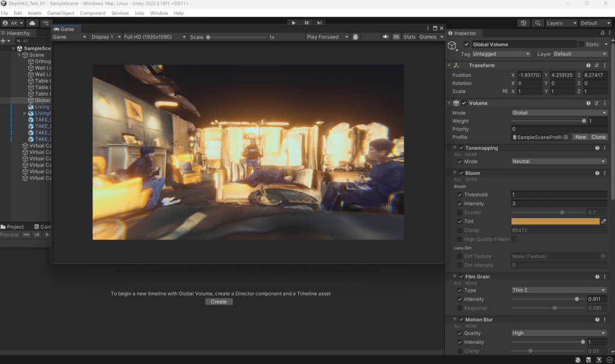
Task: Open the GameObject menu
Action: click(61, 13)
